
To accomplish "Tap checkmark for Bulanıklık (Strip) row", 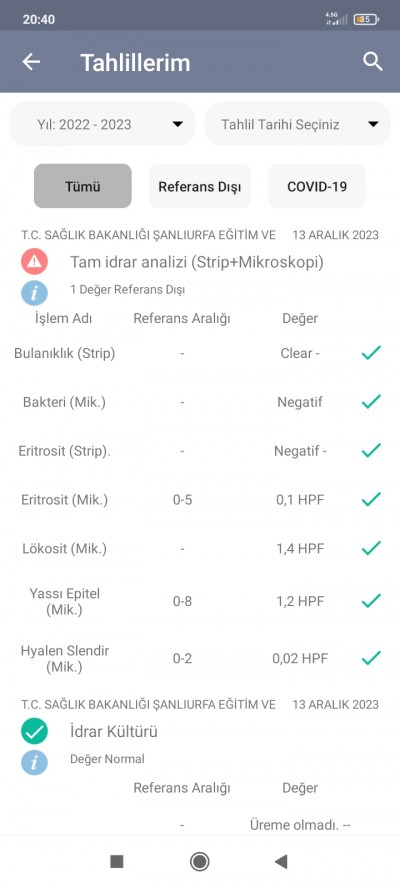I will point(371,353).
